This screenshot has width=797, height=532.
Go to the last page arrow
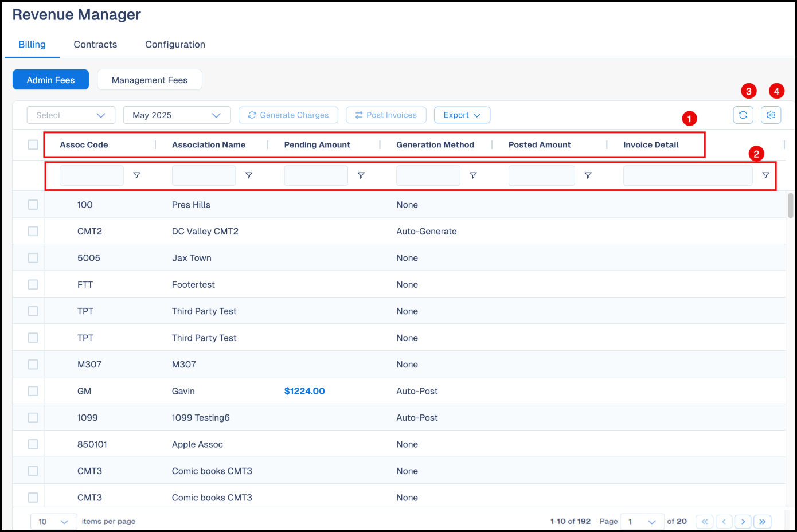[762, 522]
